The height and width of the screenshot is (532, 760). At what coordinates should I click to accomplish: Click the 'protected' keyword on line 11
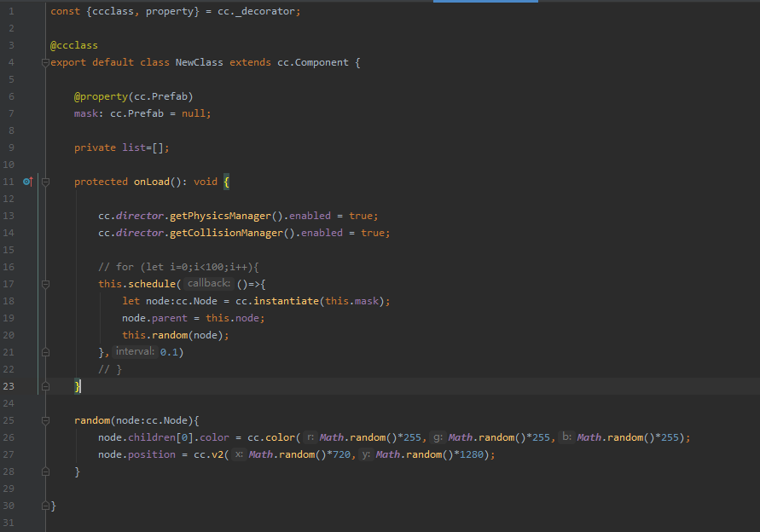[x=101, y=182]
